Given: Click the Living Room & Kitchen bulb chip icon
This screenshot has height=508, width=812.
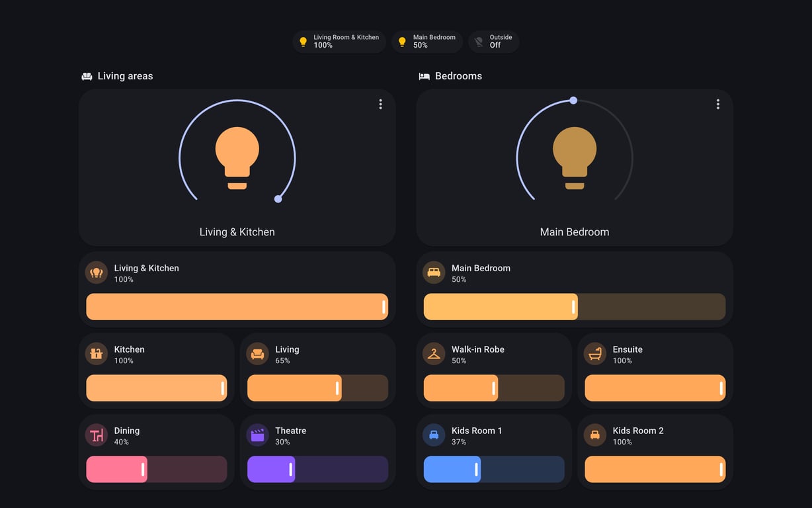Looking at the screenshot, I should [304, 42].
